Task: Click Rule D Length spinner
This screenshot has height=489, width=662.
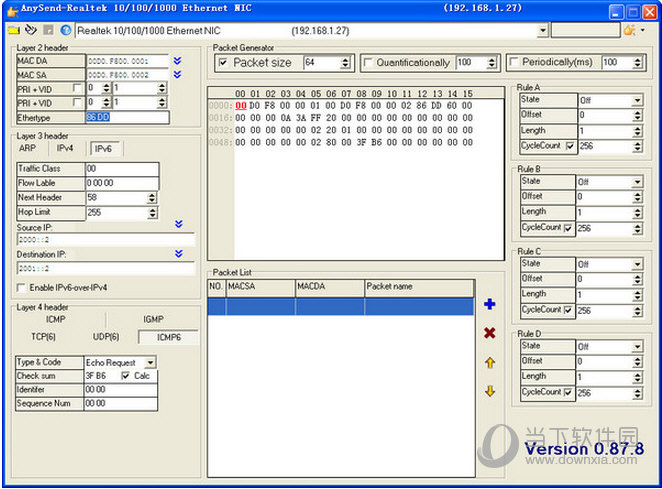Action: pos(638,377)
